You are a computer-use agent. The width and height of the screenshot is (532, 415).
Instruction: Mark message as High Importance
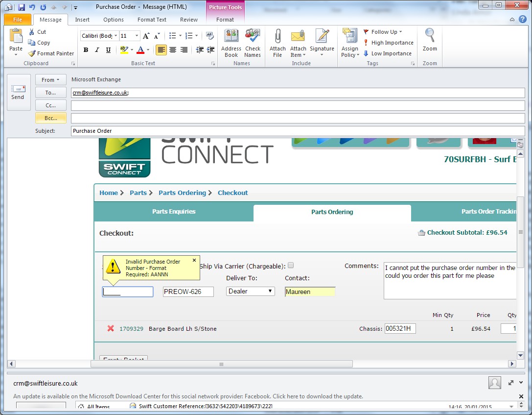click(x=389, y=43)
